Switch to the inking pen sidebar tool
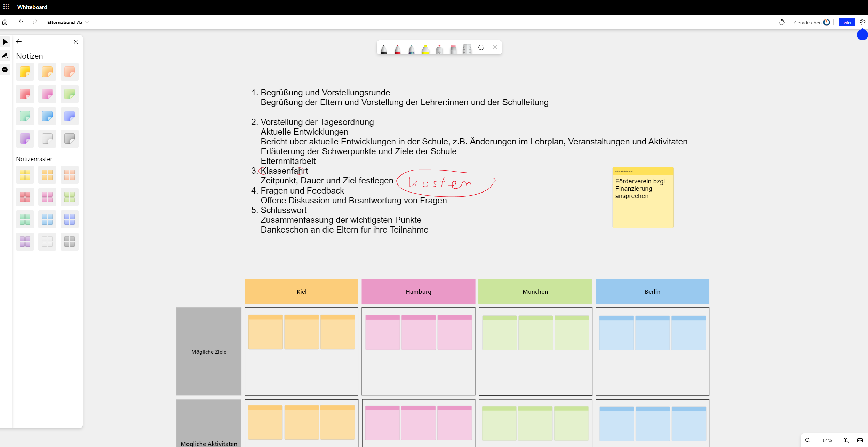This screenshot has width=868, height=447. [5, 56]
